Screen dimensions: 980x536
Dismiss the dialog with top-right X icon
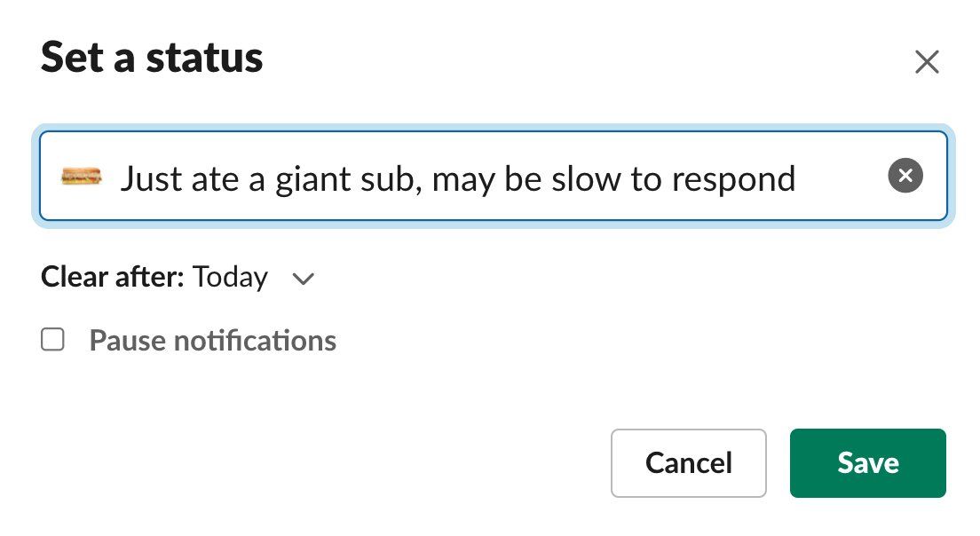pyautogui.click(x=927, y=62)
